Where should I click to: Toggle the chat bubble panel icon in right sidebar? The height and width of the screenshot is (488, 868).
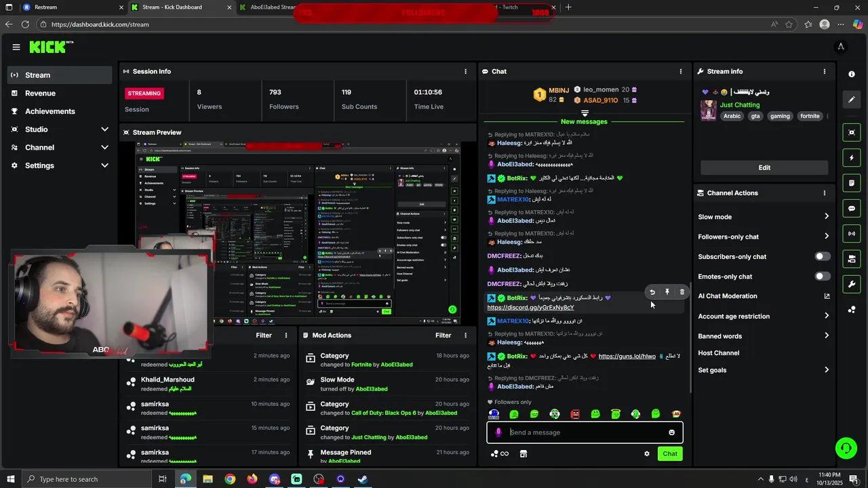click(852, 208)
